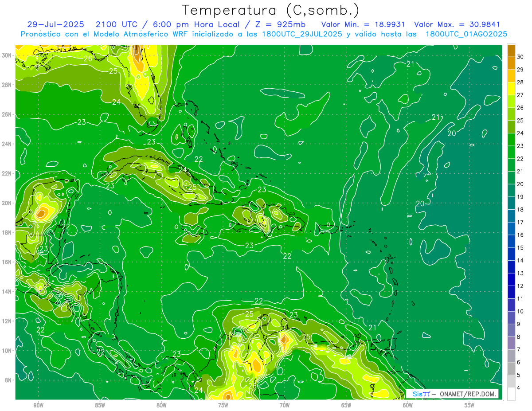532x411 pixels.
Task: Click the legend swatch between 22 and 23
Action: pyautogui.click(x=511, y=152)
